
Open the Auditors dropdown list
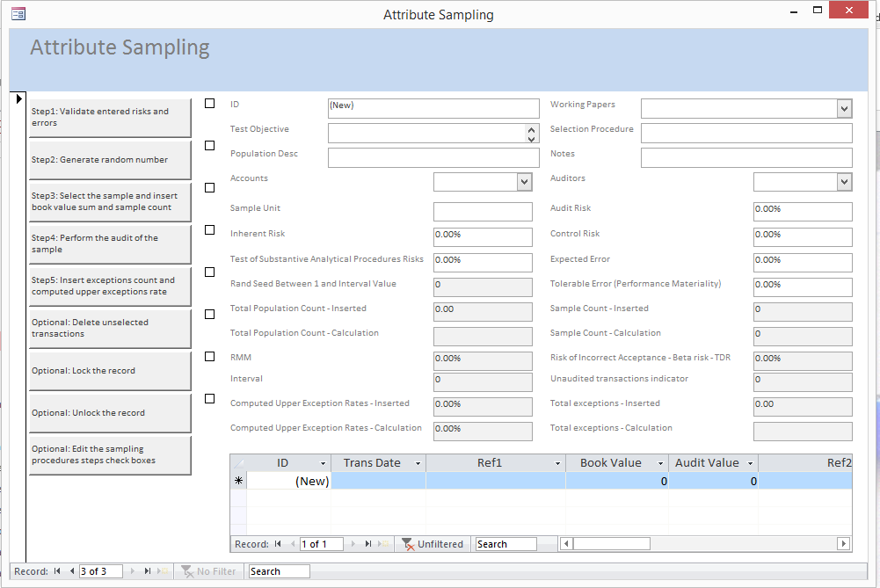pos(844,182)
